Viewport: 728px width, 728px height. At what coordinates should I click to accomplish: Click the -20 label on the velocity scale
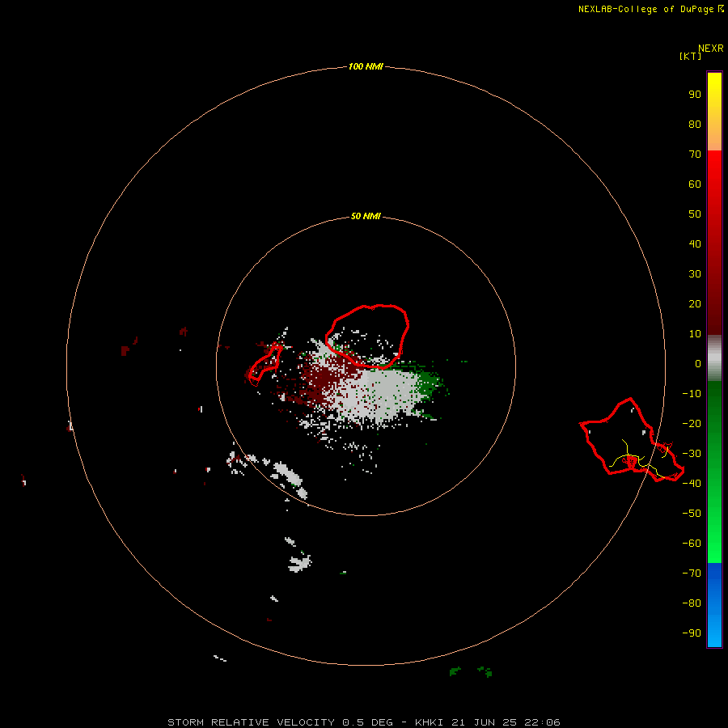coord(692,423)
